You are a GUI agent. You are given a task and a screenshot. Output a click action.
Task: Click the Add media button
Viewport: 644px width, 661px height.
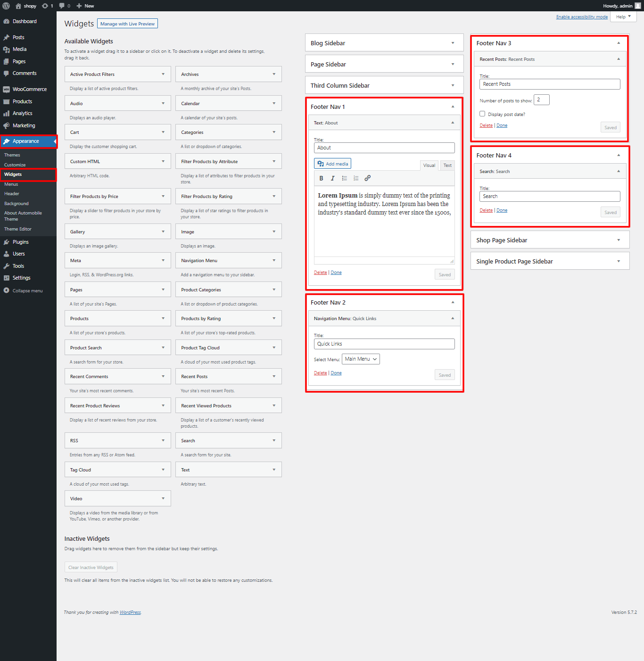[x=333, y=164]
